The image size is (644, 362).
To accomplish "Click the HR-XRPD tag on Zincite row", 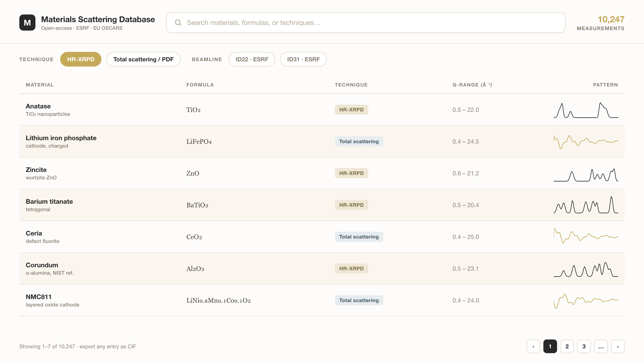I will tap(351, 173).
